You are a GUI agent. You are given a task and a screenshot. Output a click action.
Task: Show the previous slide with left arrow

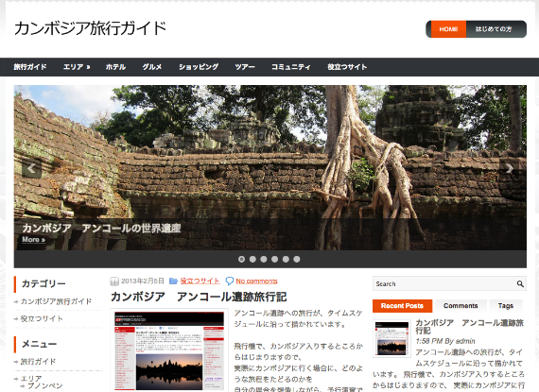(x=31, y=168)
